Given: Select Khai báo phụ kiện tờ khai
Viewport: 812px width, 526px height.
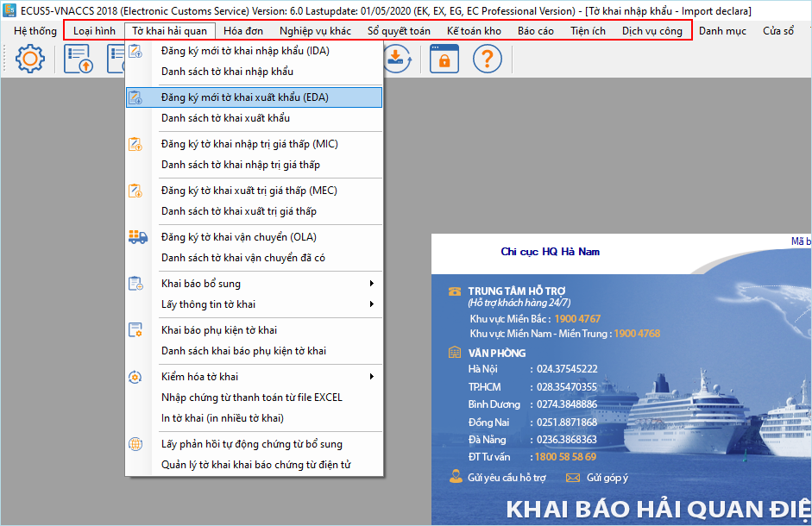Looking at the screenshot, I should [x=254, y=330].
